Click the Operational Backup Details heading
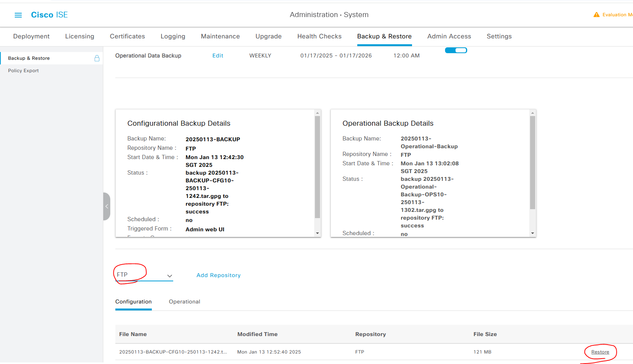 [388, 123]
